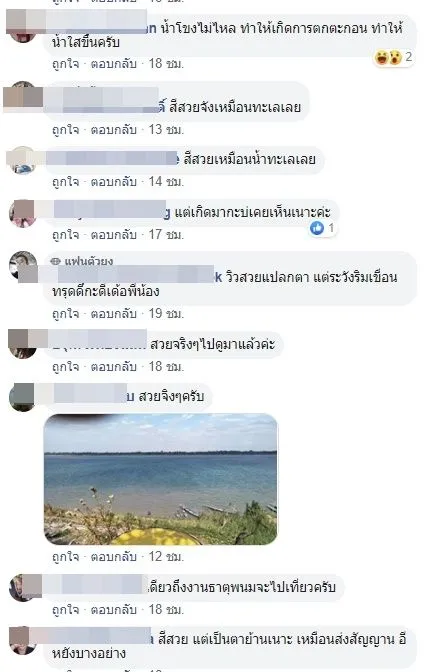Open avatar of the แต่เกิดมากะบ่เคยเห็น commenter

coord(23,213)
